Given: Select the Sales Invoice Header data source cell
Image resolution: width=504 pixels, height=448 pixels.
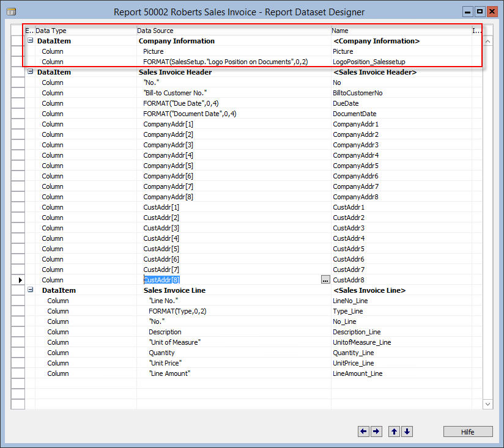Looking at the screenshot, I should [234, 72].
